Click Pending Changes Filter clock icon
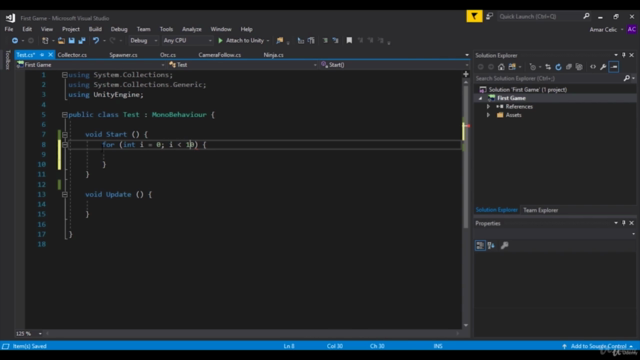640x360 pixels. point(532,67)
